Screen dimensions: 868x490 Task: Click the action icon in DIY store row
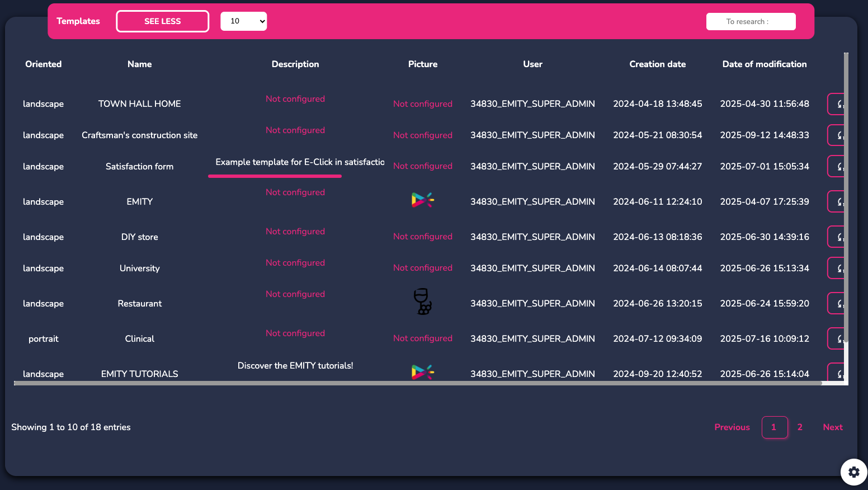[x=838, y=237]
